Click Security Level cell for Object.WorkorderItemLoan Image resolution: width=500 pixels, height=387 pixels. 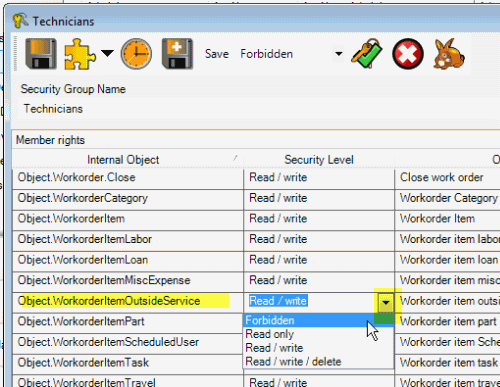[319, 260]
